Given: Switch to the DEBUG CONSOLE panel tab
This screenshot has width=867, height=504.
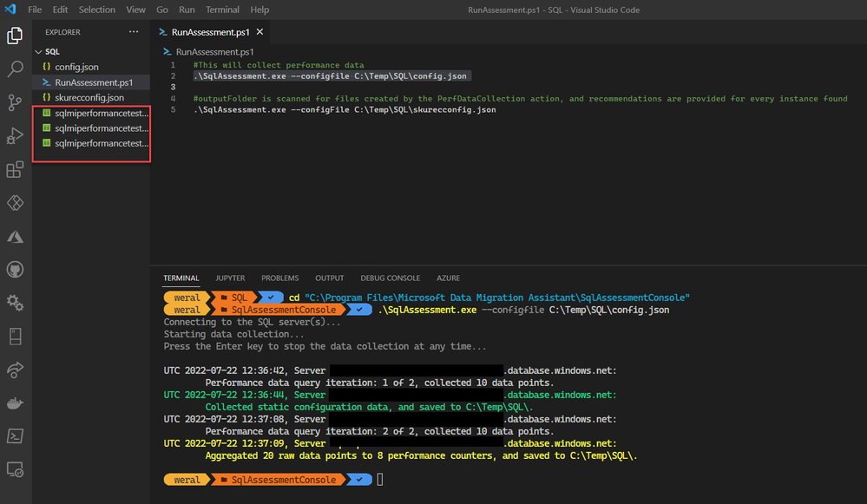Looking at the screenshot, I should point(391,278).
